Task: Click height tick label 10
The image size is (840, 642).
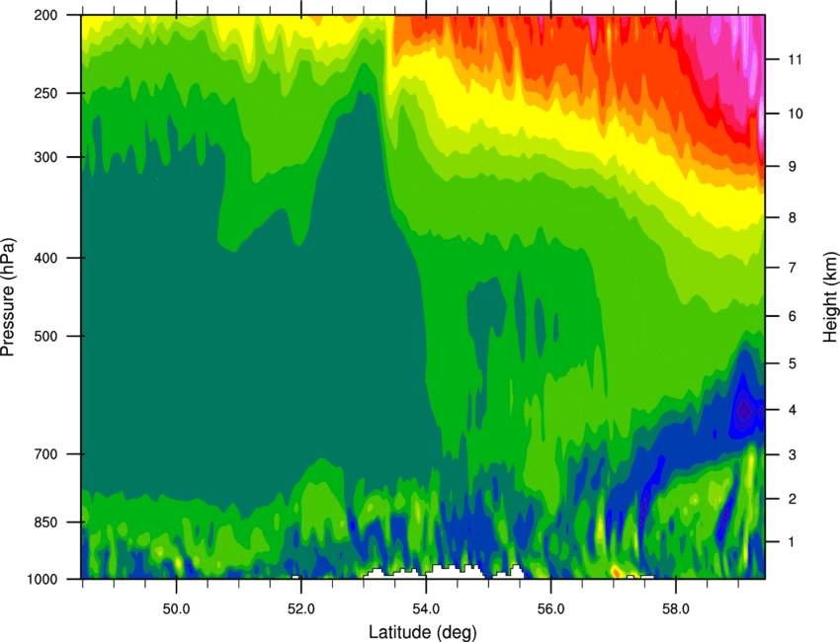Action: pyautogui.click(x=795, y=114)
